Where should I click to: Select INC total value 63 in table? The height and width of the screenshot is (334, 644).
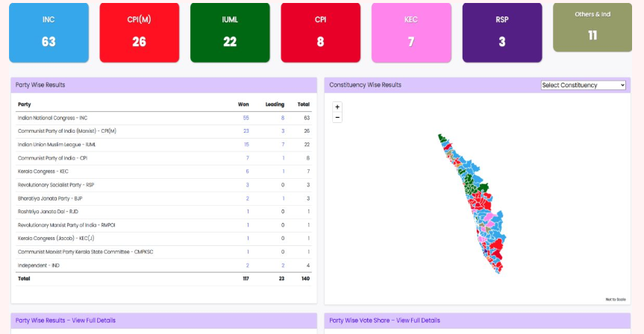coord(307,118)
